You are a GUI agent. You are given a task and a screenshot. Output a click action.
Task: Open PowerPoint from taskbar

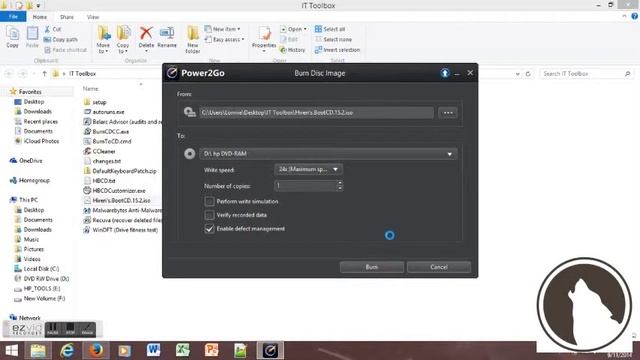212,351
